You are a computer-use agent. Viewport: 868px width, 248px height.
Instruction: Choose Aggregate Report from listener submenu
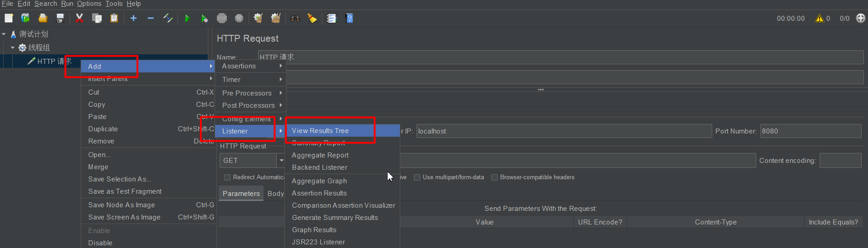click(x=320, y=155)
